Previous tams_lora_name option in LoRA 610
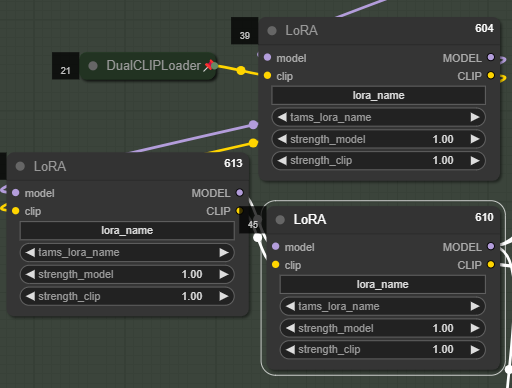This screenshot has width=512, height=388. click(290, 306)
